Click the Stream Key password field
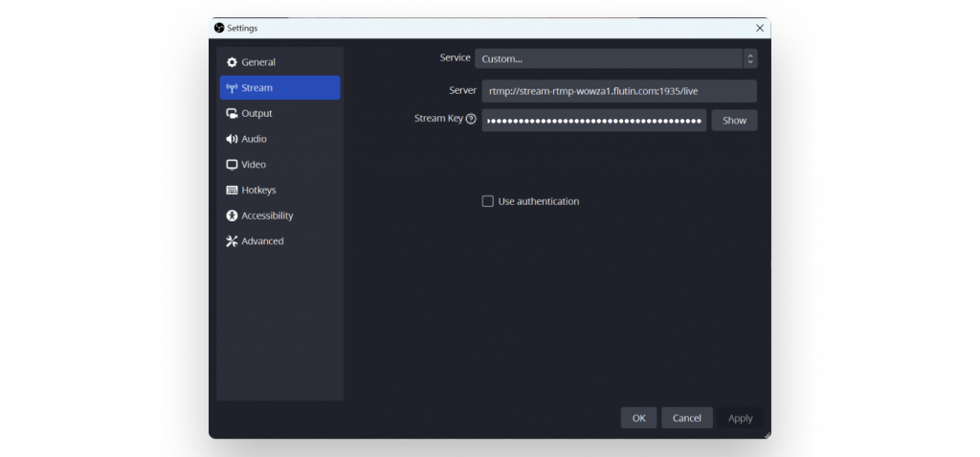This screenshot has height=457, width=980. point(593,120)
